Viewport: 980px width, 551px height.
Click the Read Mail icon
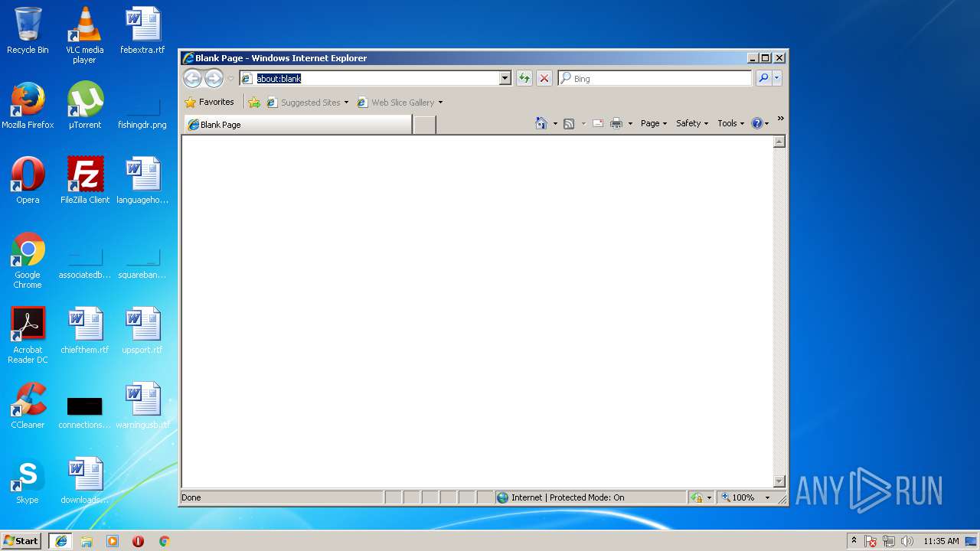[598, 123]
